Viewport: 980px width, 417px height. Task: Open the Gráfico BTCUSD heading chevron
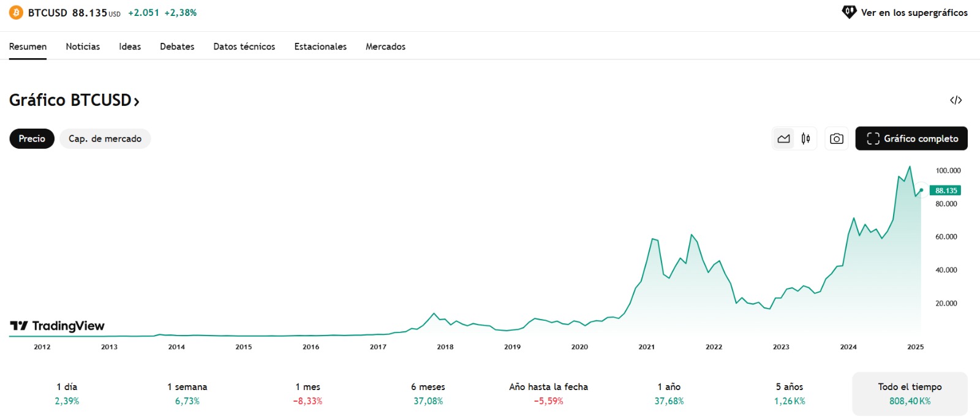(137, 101)
